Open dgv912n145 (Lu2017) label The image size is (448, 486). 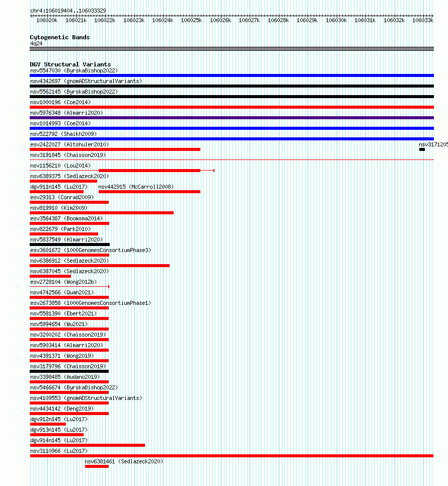[59, 419]
